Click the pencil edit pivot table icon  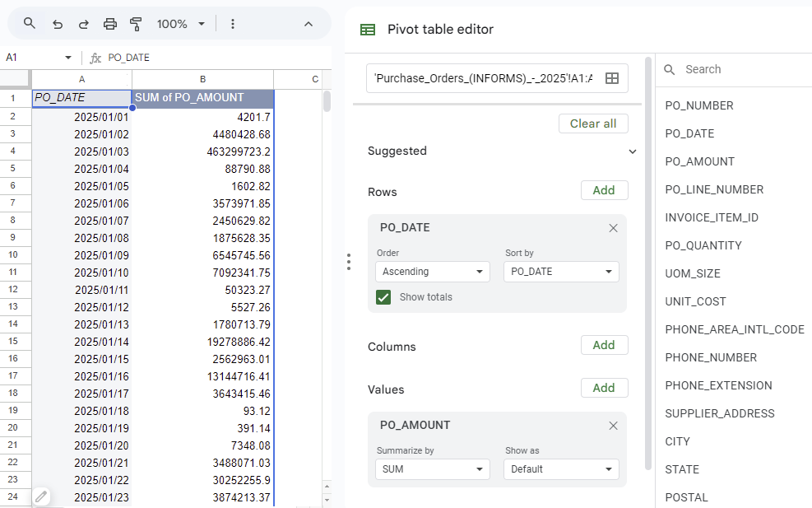pyautogui.click(x=41, y=496)
